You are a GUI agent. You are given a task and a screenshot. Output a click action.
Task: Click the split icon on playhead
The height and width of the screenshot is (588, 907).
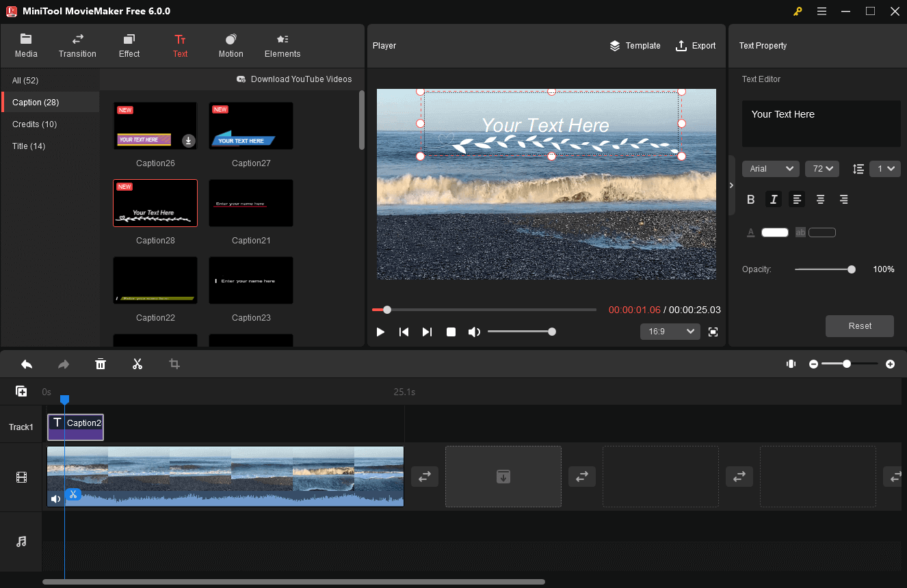(73, 494)
